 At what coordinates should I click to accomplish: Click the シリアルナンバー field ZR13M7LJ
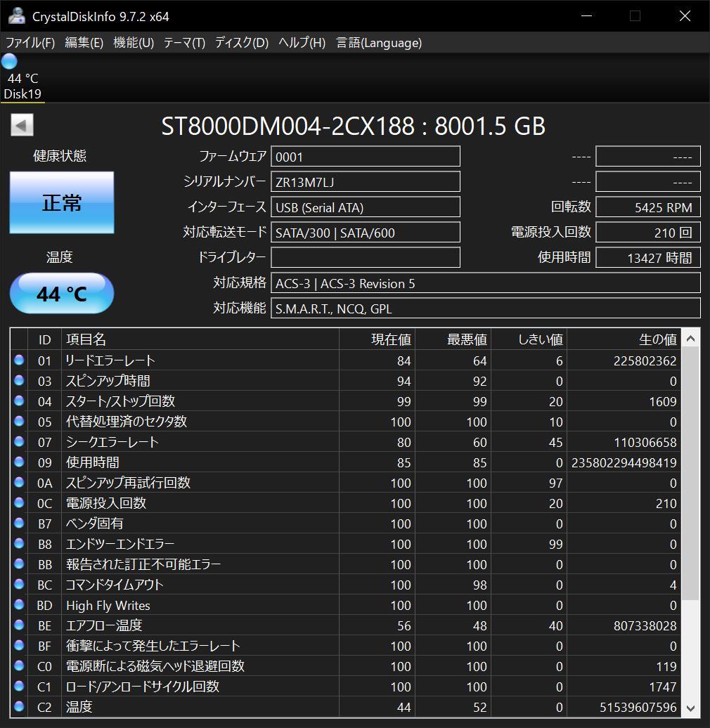click(366, 182)
